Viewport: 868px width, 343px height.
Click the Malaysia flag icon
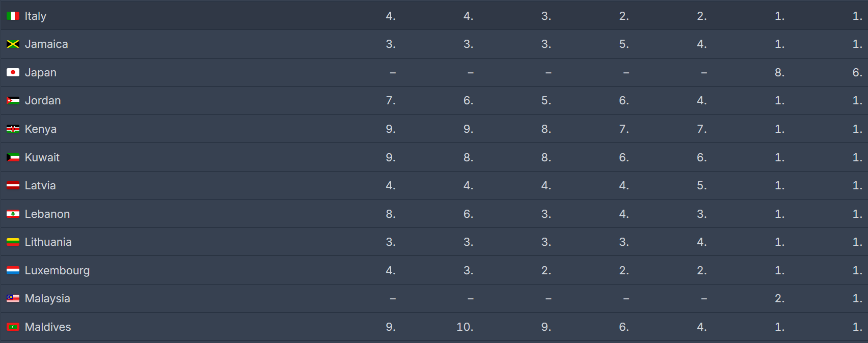click(x=13, y=299)
